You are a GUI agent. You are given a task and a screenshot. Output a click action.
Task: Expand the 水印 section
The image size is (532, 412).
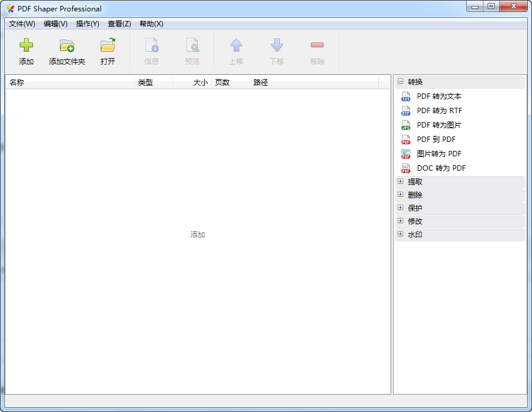pos(400,234)
